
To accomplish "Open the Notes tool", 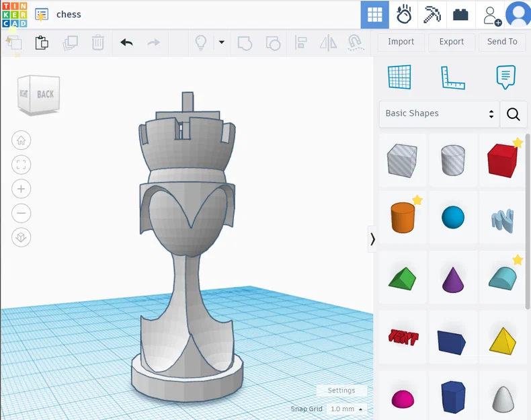I will [505, 77].
